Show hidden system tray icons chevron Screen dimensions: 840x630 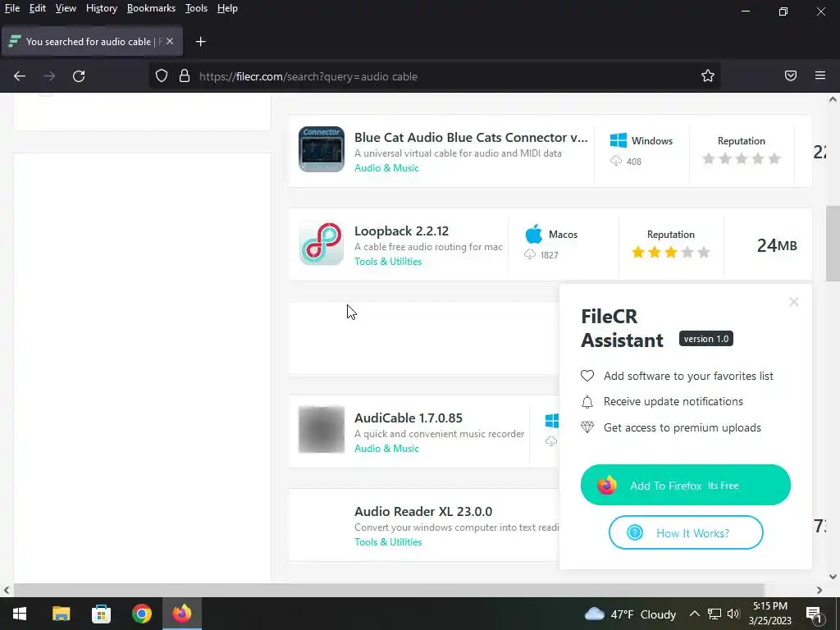click(x=694, y=614)
